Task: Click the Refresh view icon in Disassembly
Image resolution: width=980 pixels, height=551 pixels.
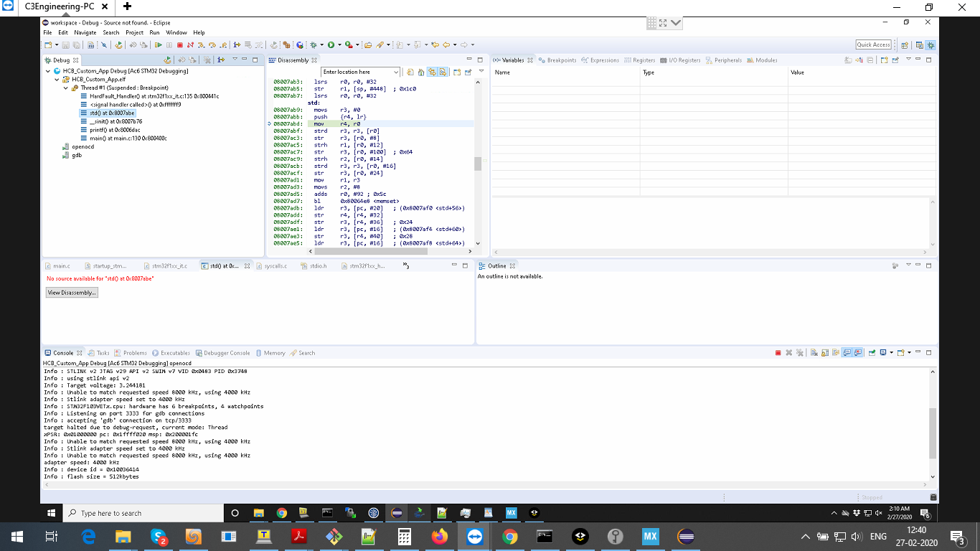Action: (x=410, y=72)
